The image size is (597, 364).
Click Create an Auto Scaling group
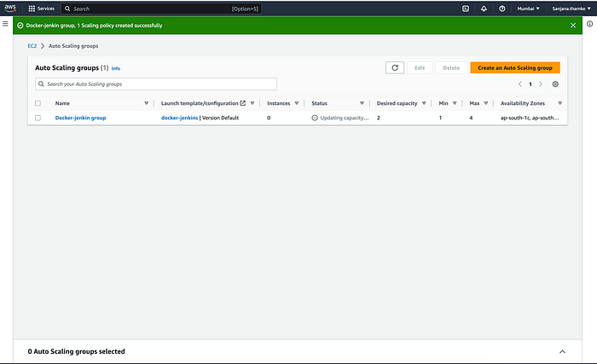[515, 68]
